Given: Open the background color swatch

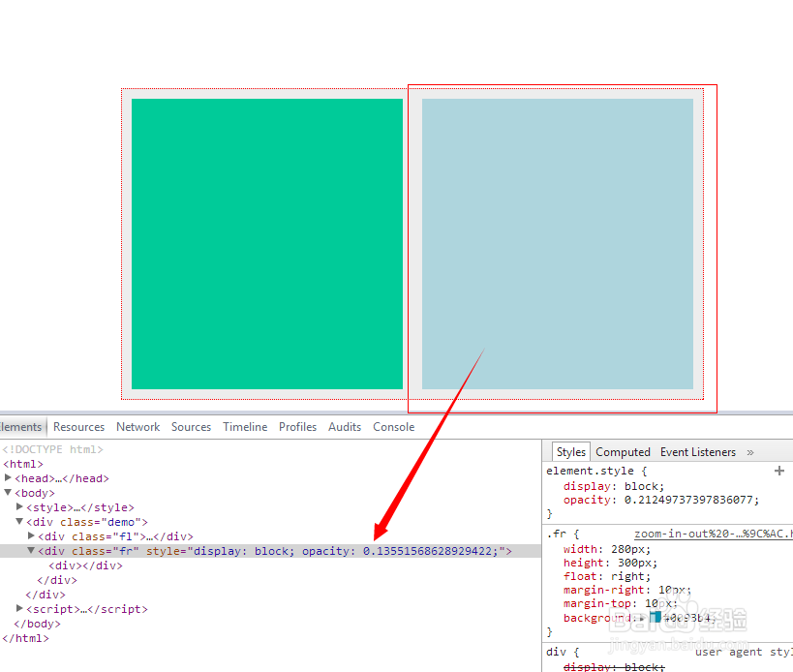Looking at the screenshot, I should tap(655, 617).
